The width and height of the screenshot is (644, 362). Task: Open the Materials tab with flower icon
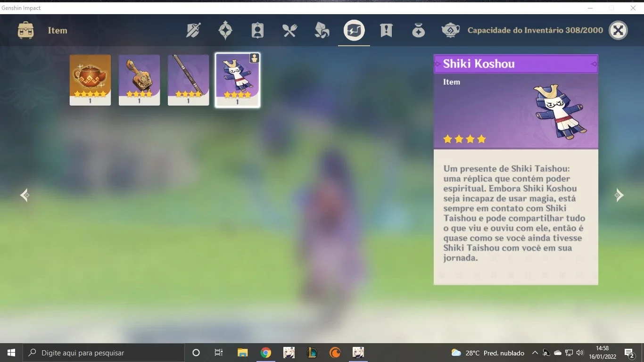click(x=322, y=31)
